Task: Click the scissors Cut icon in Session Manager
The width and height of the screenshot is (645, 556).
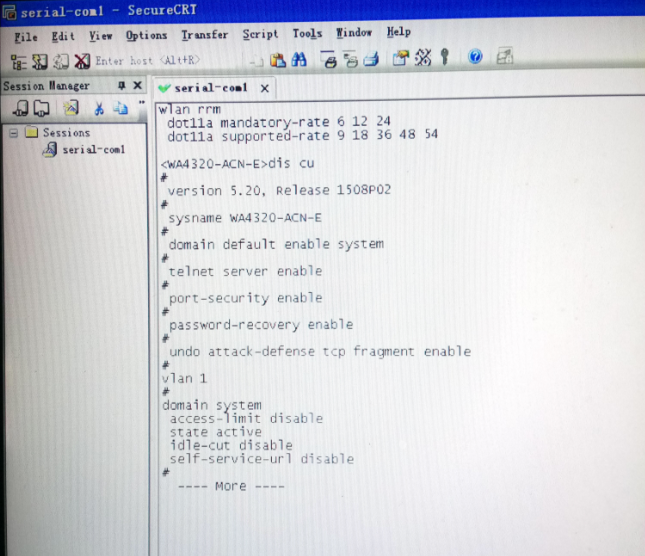Action: pos(99,108)
